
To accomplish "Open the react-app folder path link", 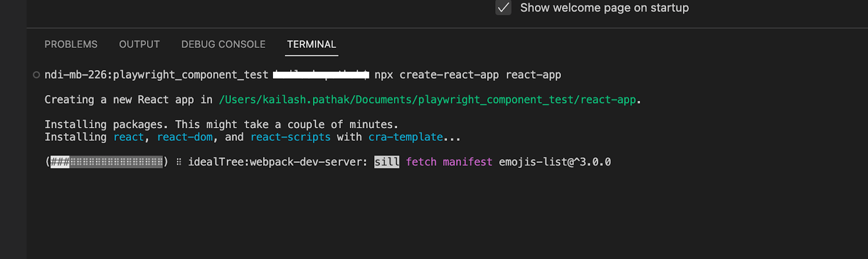I will pos(427,100).
